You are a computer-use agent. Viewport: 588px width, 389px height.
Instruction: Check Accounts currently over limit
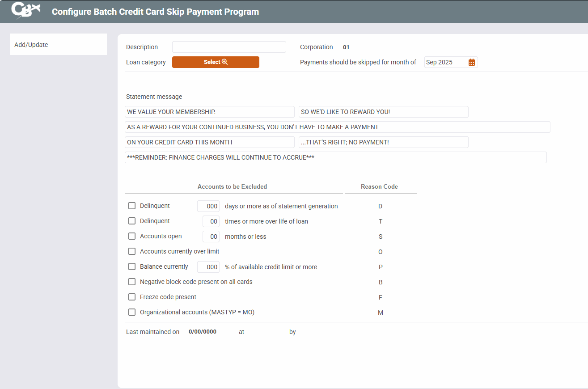(132, 251)
